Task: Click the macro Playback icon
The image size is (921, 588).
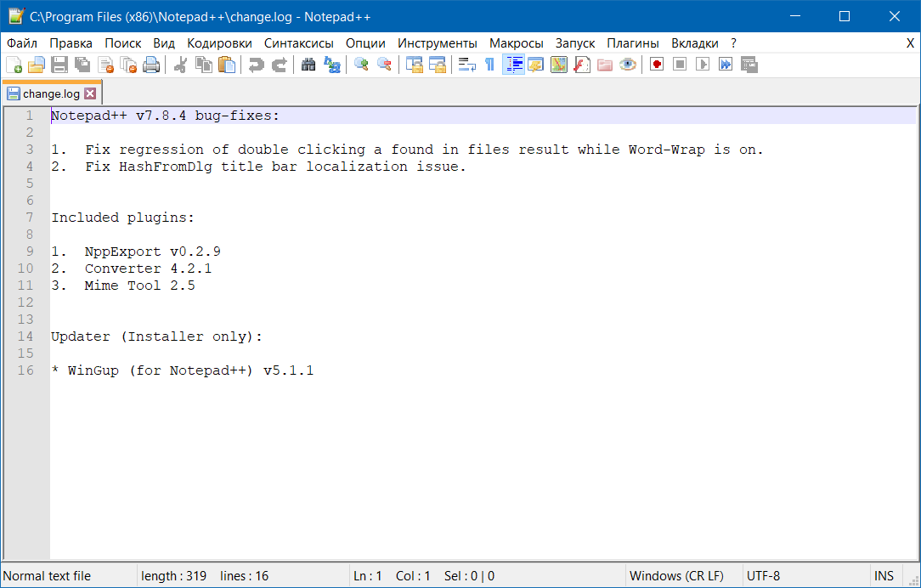Action: point(703,65)
